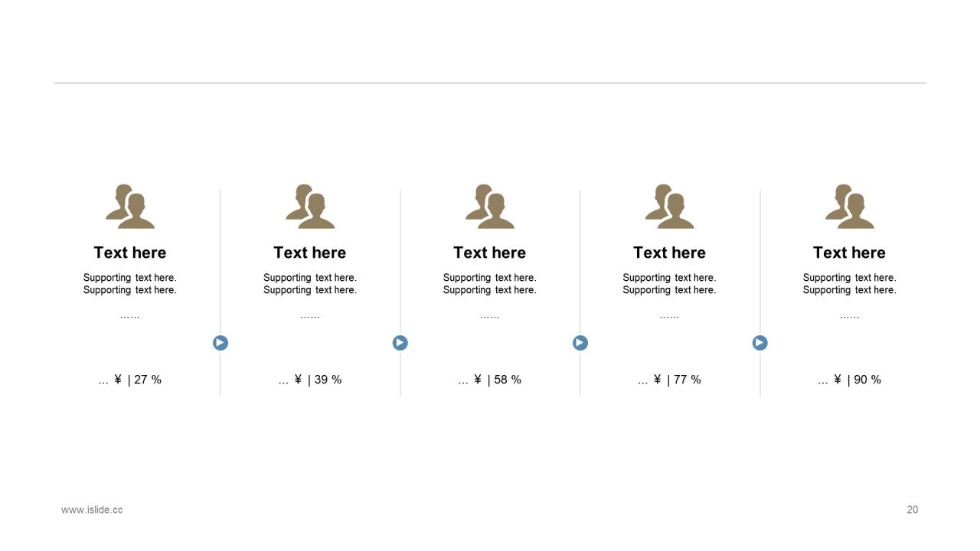
Task: Click the people icon above 27 %
Action: pyautogui.click(x=130, y=207)
